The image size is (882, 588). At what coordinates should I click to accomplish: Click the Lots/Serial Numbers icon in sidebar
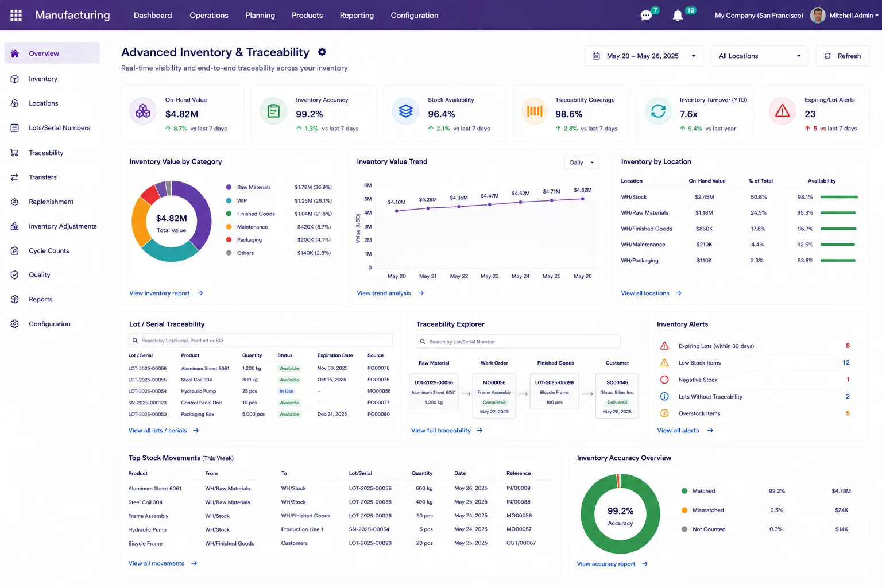15,128
